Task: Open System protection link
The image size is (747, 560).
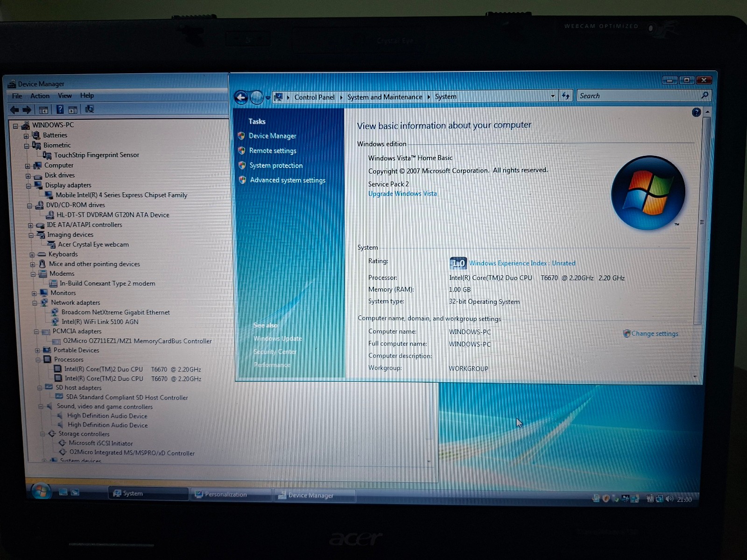Action: tap(276, 166)
